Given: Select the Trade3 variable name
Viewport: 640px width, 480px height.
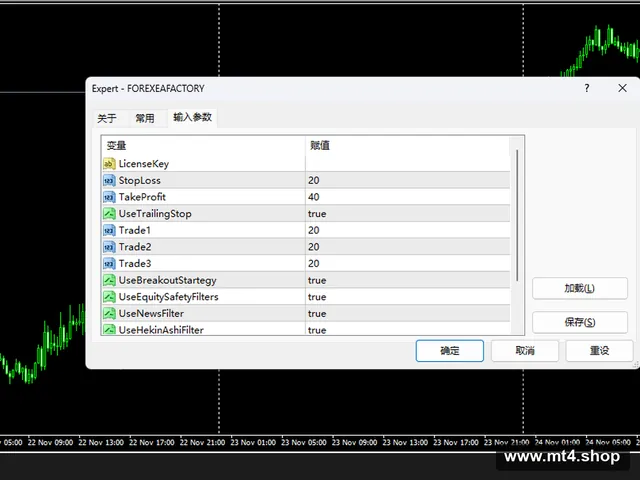Looking at the screenshot, I should coord(135,264).
